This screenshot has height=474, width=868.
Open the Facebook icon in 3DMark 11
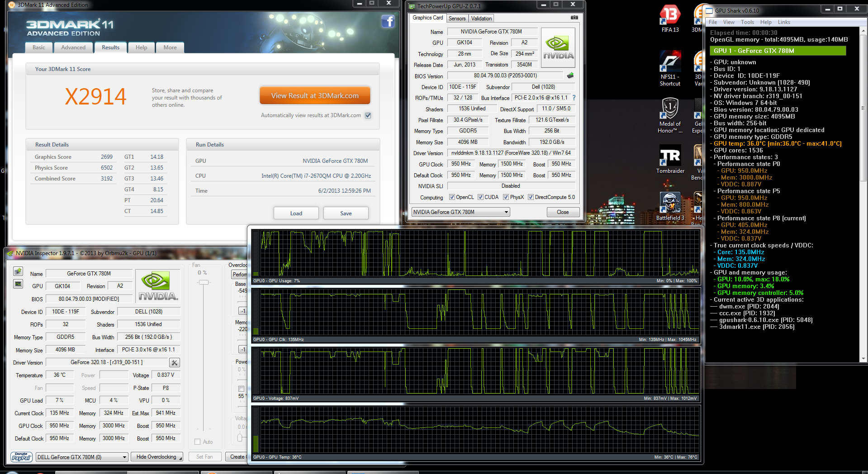pos(388,21)
